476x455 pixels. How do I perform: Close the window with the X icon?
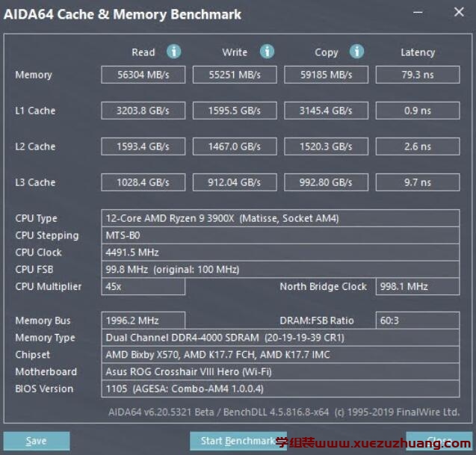click(459, 12)
